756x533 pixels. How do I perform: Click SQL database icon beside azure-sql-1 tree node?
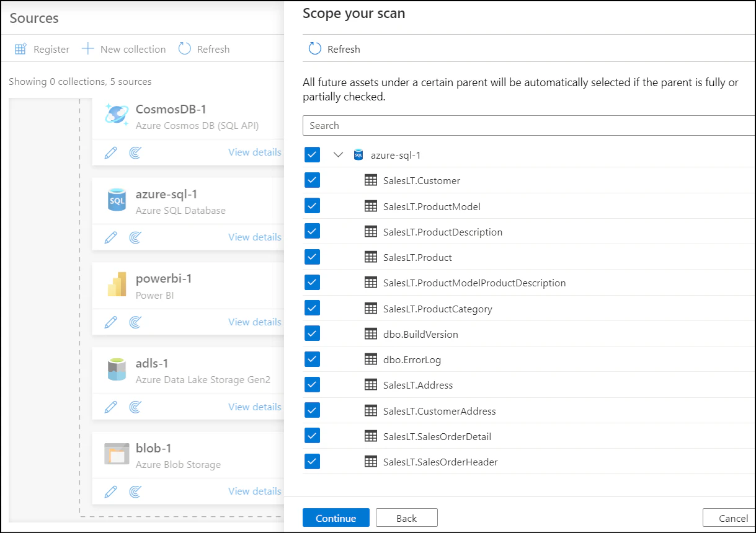(x=358, y=155)
